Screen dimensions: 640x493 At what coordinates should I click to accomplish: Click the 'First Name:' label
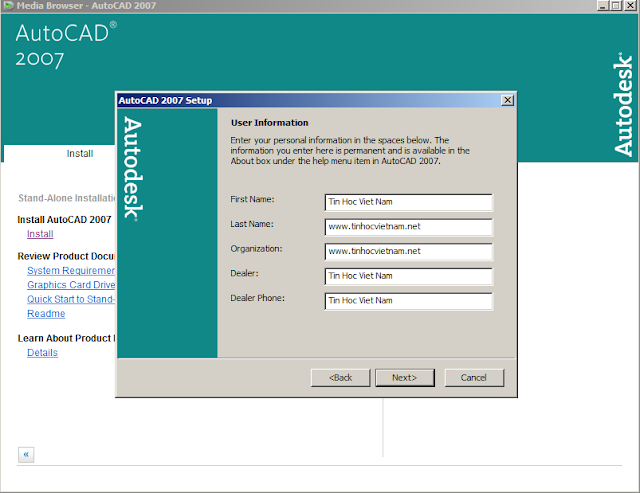(252, 199)
